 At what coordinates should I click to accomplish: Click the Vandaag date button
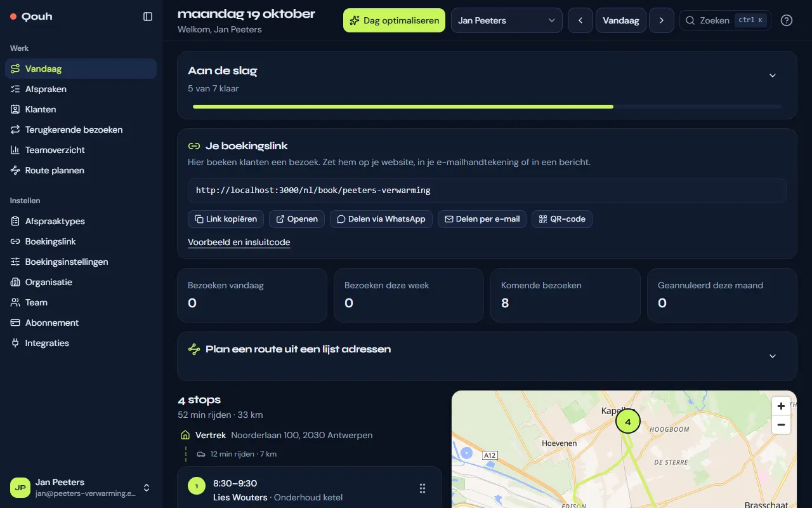[621, 20]
